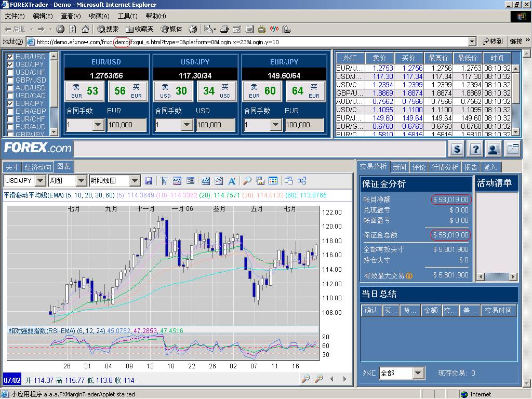Image resolution: width=532 pixels, height=399 pixels.
Task: Click the history icon in browser toolbar
Action: [193, 29]
